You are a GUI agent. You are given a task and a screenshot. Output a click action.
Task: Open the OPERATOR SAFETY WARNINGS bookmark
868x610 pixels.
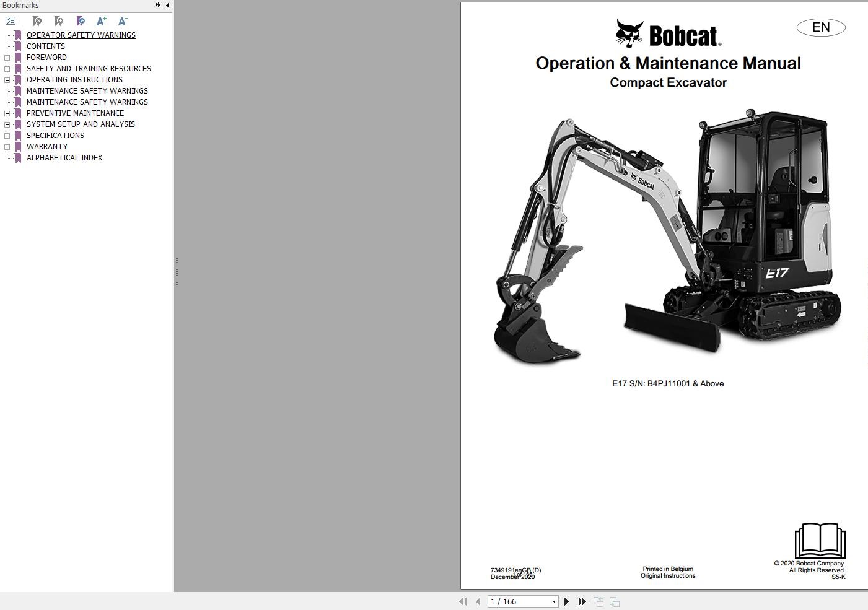pos(81,35)
